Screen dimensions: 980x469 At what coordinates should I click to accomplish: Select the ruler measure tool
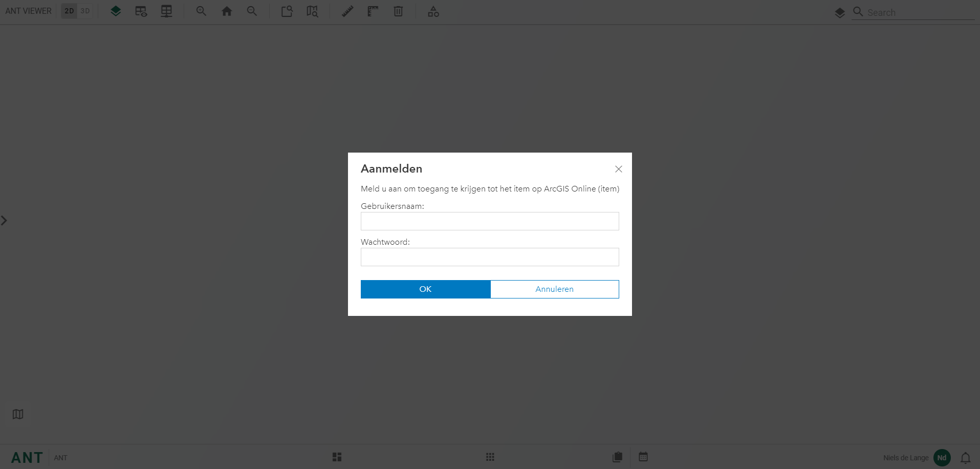coord(347,11)
